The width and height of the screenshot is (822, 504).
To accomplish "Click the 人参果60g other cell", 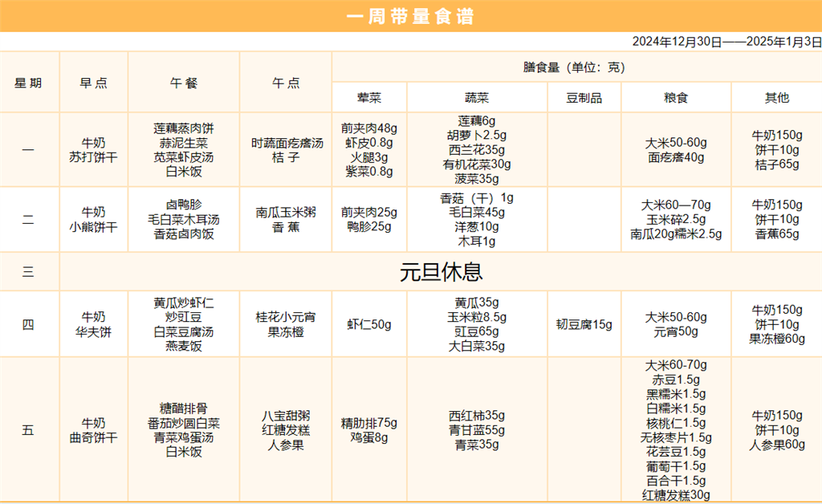I will click(777, 445).
